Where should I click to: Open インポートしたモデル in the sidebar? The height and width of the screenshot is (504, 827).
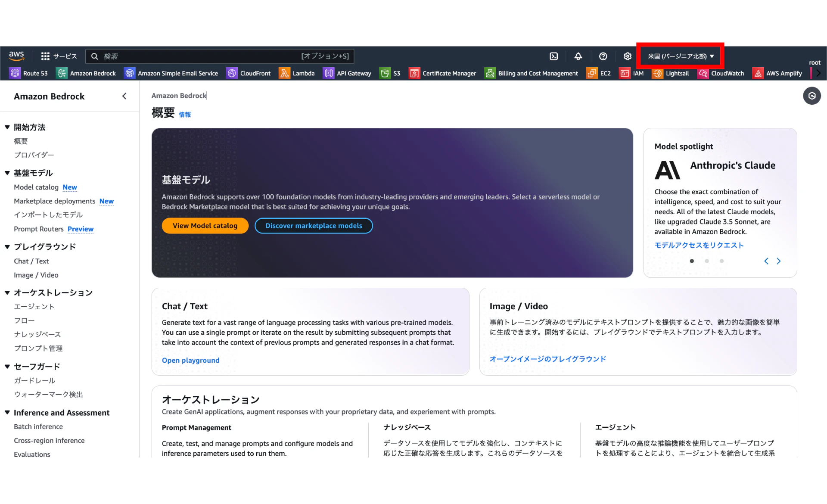(48, 215)
